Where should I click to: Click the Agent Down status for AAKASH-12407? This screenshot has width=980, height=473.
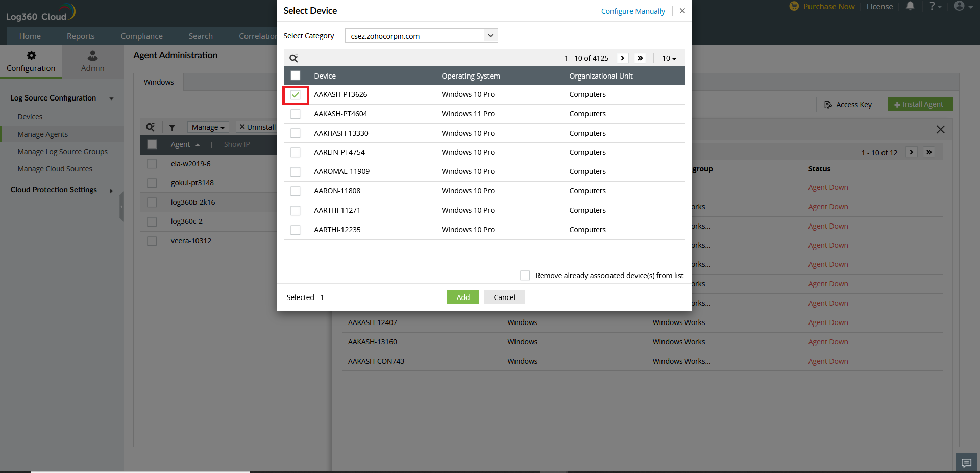828,322
